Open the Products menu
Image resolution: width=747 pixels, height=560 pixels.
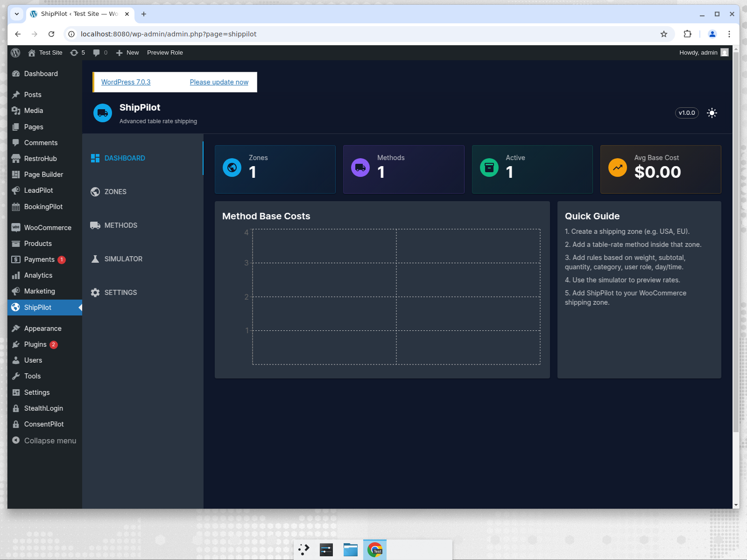45,244
